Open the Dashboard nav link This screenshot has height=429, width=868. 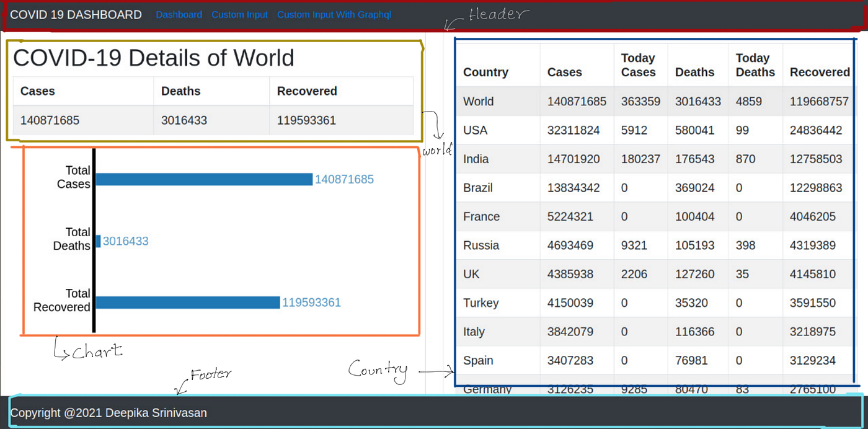point(179,15)
